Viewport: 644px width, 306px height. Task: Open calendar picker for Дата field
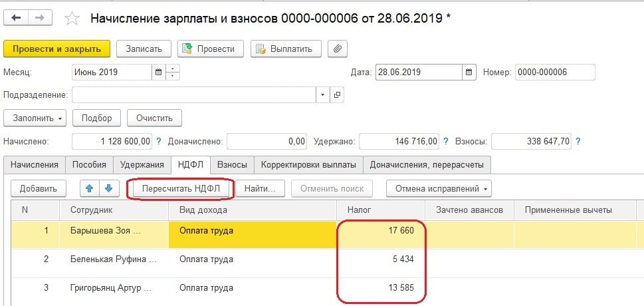click(x=469, y=72)
